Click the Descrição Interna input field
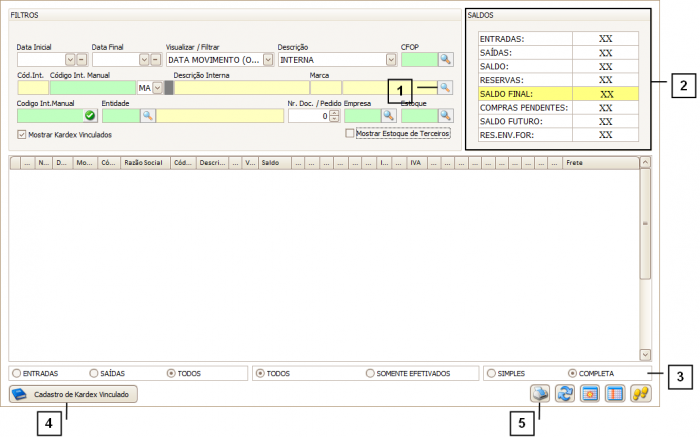 [x=242, y=88]
